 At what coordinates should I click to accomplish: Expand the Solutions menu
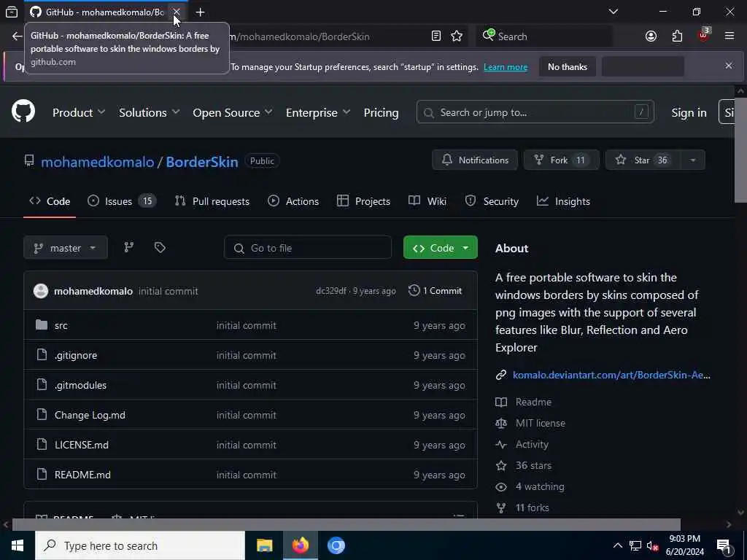click(149, 113)
